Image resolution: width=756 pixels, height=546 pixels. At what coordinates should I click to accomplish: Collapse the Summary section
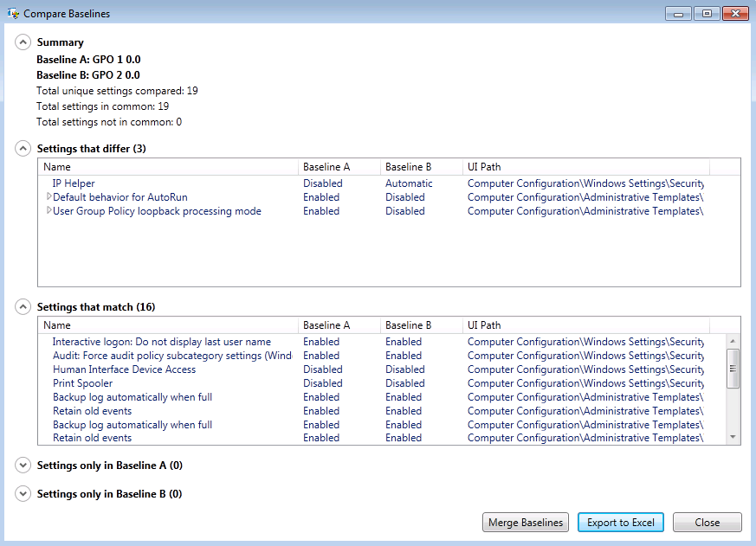[23, 40]
